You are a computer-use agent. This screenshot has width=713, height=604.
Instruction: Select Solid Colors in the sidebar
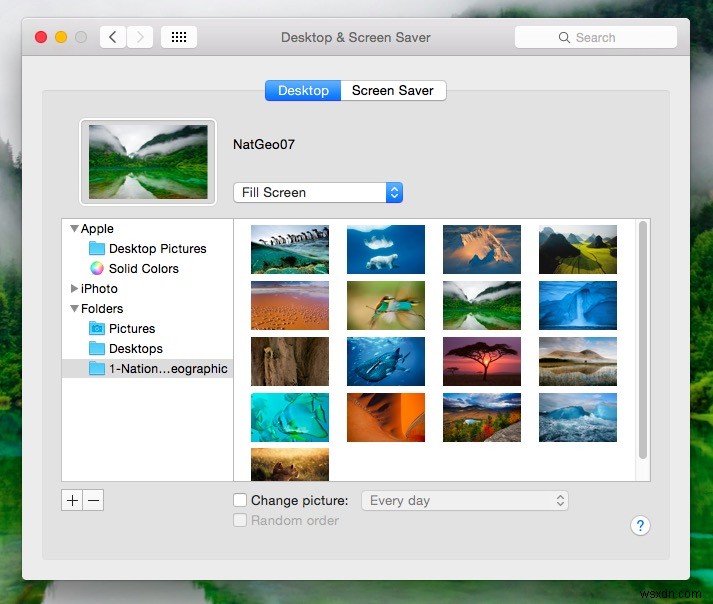[x=147, y=268]
